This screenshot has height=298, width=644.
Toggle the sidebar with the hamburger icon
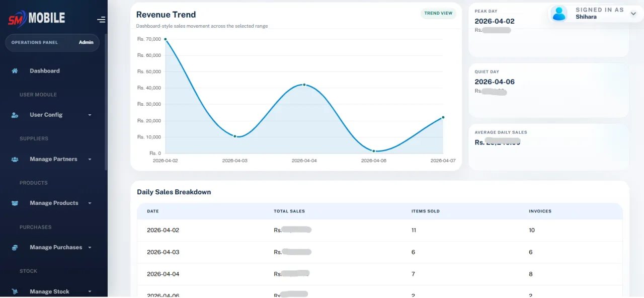pos(101,20)
